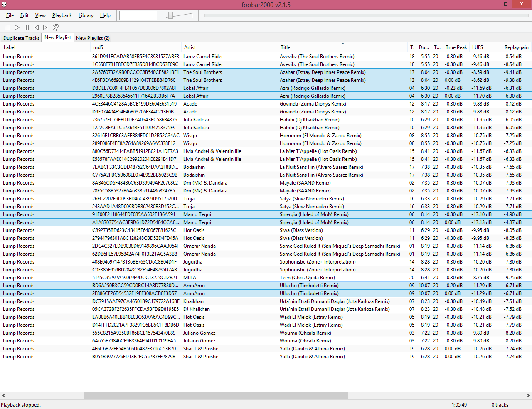
Task: Select the md5 91E00F2118644EDE085AA502F136A591 row
Action: (266, 214)
